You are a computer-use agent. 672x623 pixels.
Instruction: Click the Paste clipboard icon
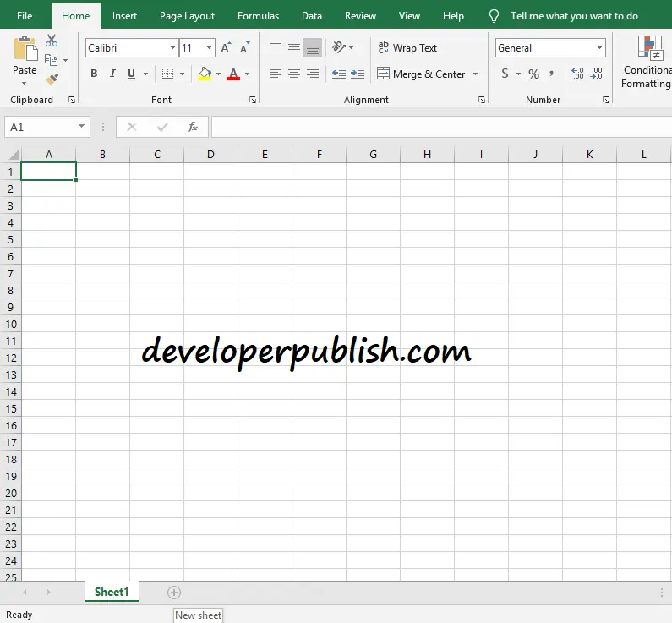tap(25, 48)
